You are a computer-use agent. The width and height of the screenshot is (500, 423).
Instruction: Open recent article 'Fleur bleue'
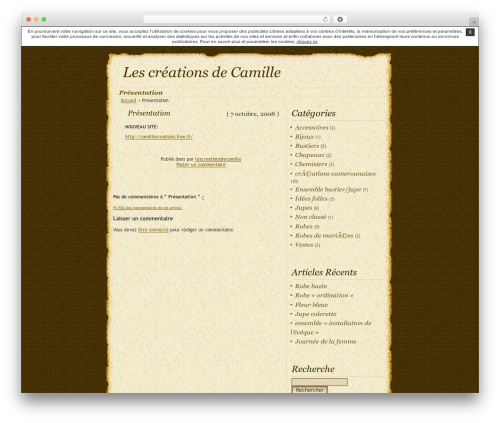pos(311,305)
